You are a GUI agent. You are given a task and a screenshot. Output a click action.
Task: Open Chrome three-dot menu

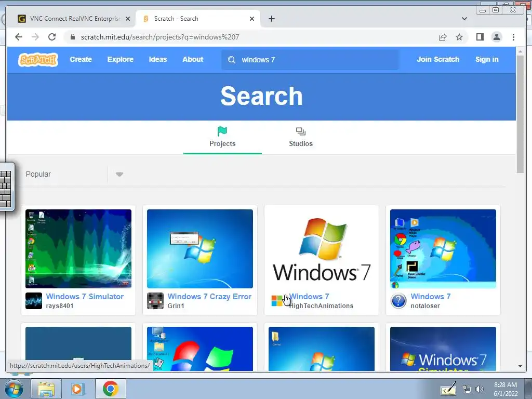pos(513,37)
